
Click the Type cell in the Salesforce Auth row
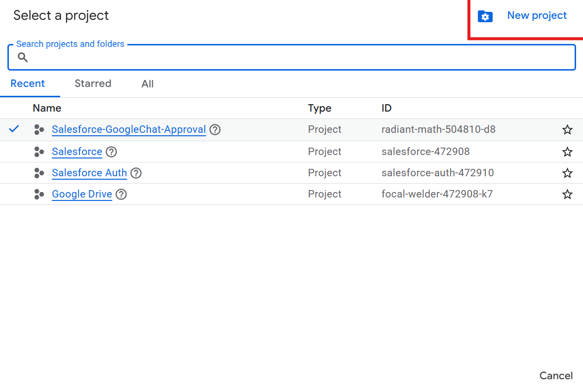325,173
